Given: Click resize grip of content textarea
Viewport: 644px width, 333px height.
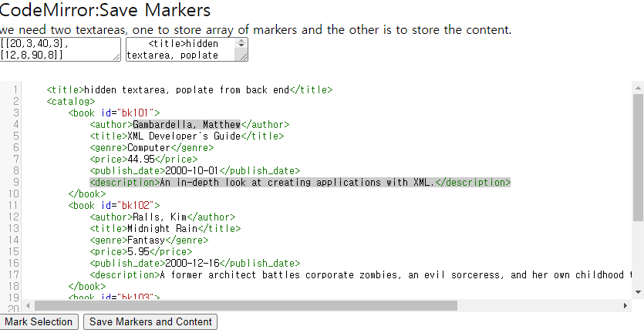Looking at the screenshot, I should (x=244, y=58).
